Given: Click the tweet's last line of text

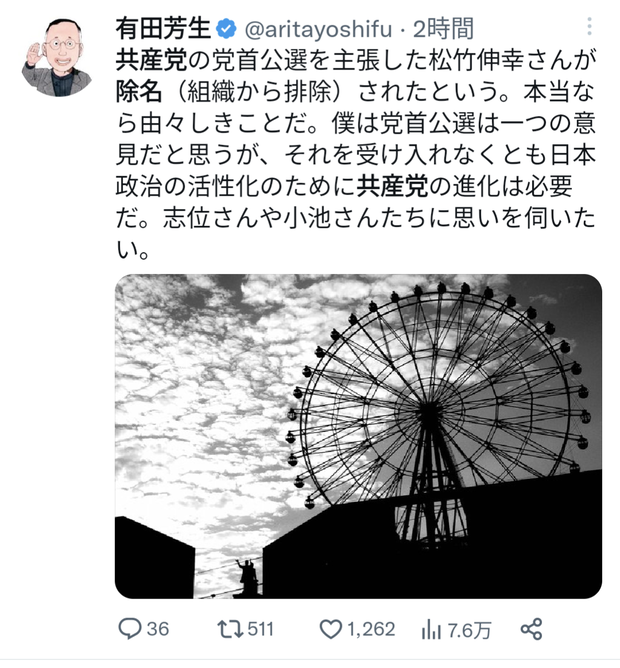Looking at the screenshot, I should (x=133, y=250).
